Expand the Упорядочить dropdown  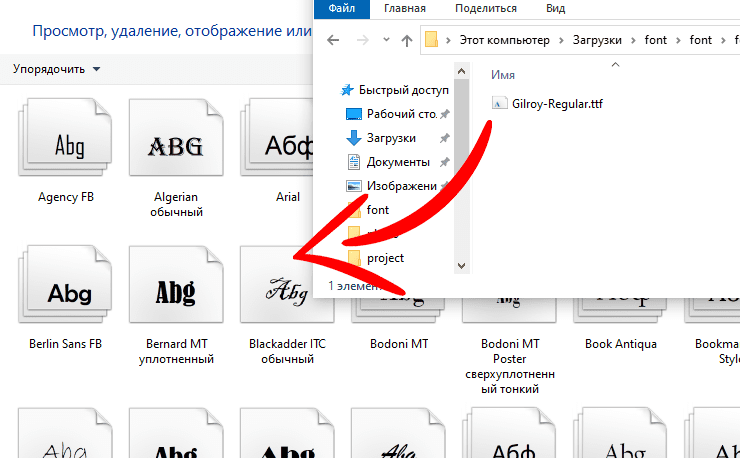(x=56, y=69)
